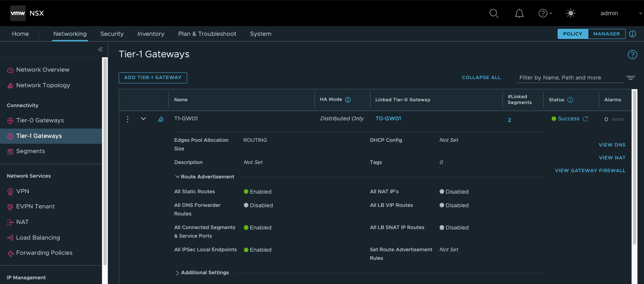
Task: Open Load Balancing page
Action: click(38, 238)
